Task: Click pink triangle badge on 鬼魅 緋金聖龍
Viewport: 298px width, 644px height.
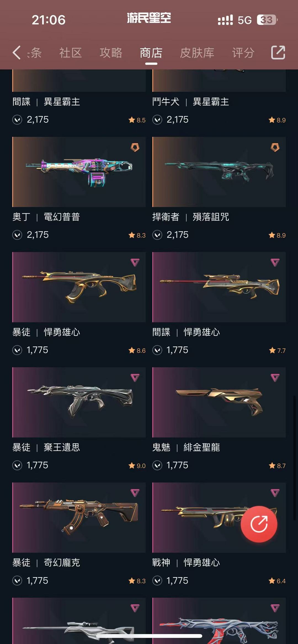Action: (x=275, y=378)
